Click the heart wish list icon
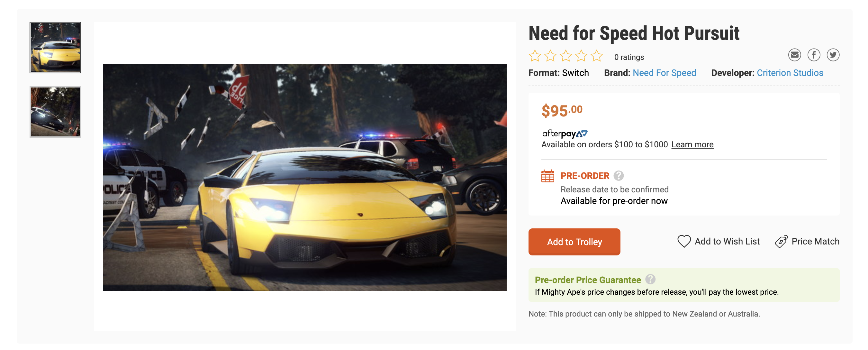The height and width of the screenshot is (350, 868). pyautogui.click(x=684, y=241)
